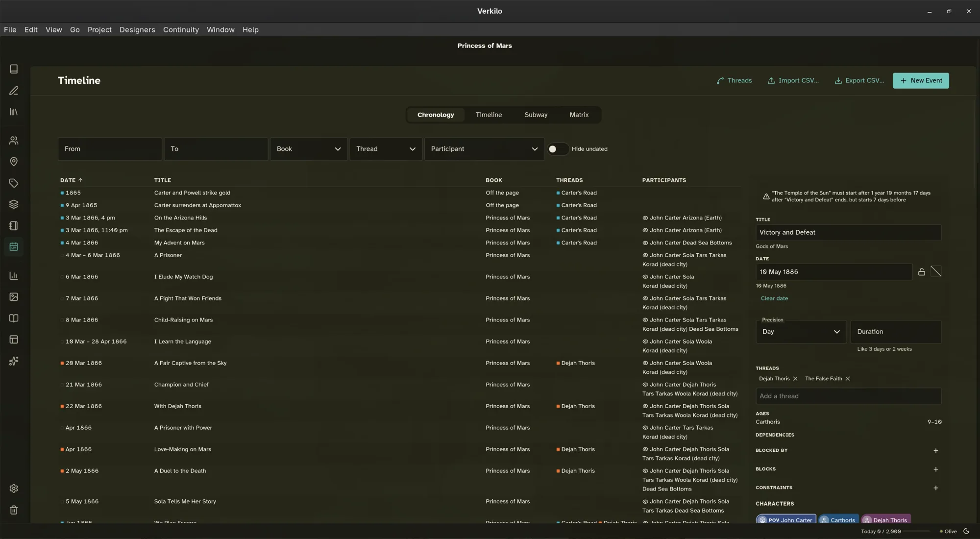Viewport: 980px width, 539px height.
Task: Open the Continuity menu
Action: coord(181,30)
